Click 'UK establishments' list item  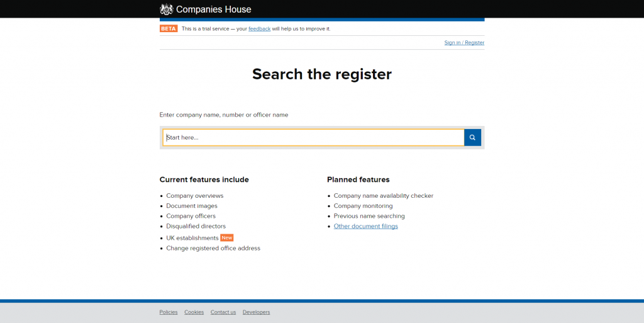click(192, 238)
